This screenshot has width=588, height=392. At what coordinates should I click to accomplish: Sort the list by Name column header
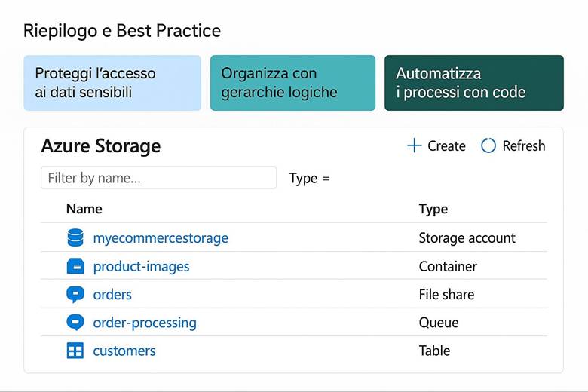click(84, 209)
